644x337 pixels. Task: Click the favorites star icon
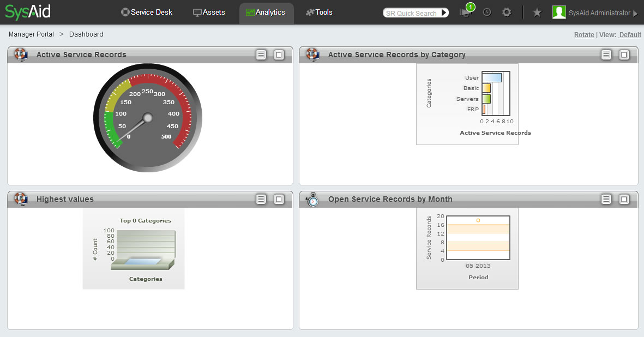click(537, 13)
